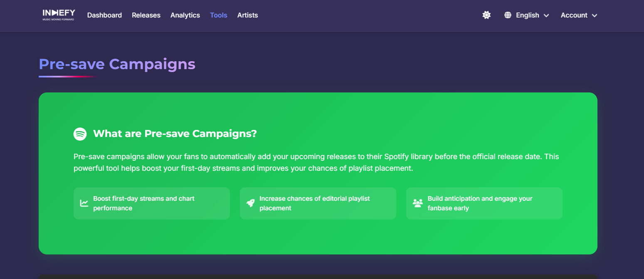Open the Releases menu item
Image resolution: width=644 pixels, height=279 pixels.
[x=146, y=15]
